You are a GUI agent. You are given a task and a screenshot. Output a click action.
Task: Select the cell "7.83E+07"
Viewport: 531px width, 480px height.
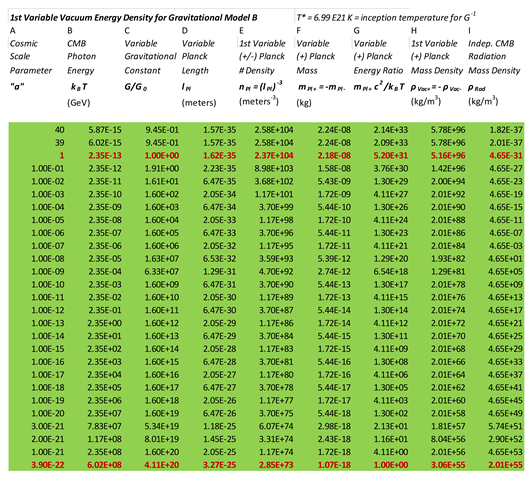pos(104,426)
